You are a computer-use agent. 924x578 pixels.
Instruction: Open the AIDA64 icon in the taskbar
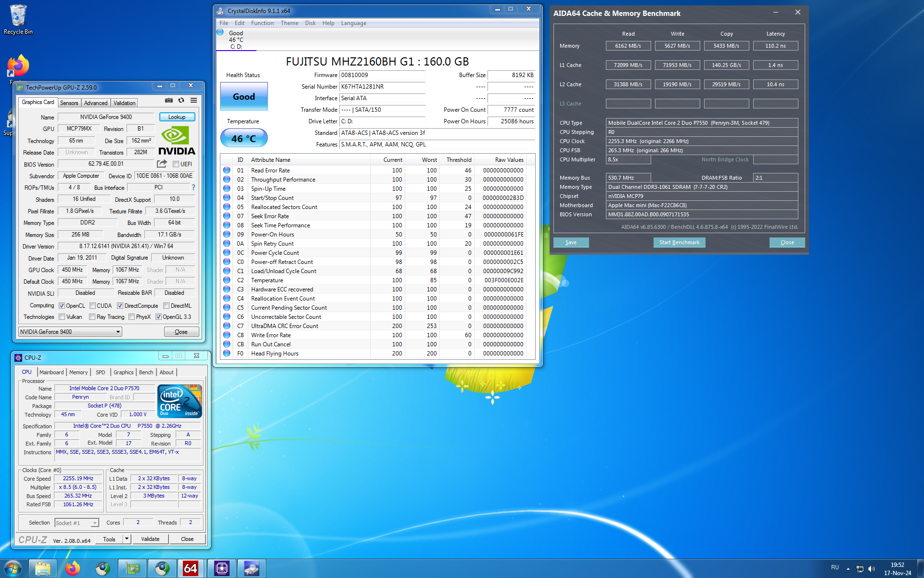point(191,568)
